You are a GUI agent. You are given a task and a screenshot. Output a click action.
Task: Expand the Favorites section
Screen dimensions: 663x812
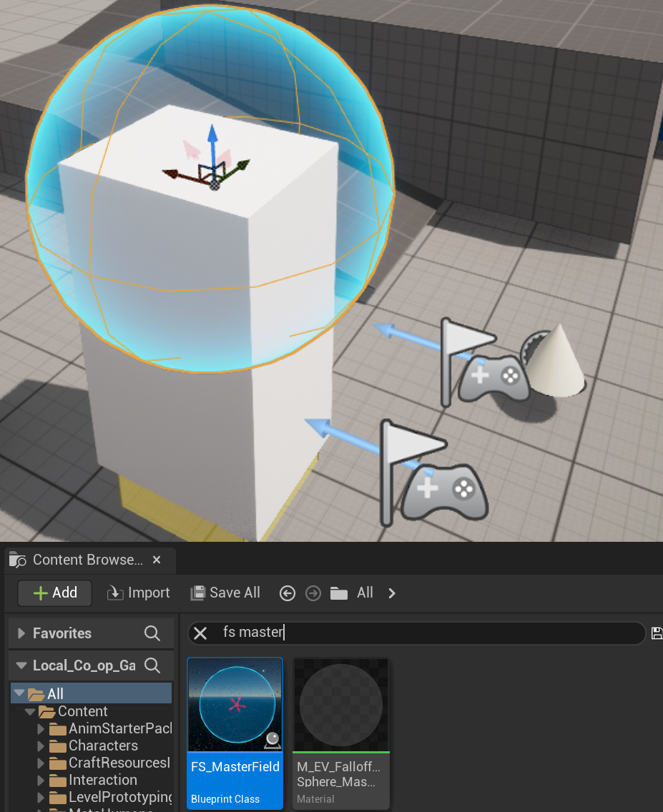click(x=21, y=633)
